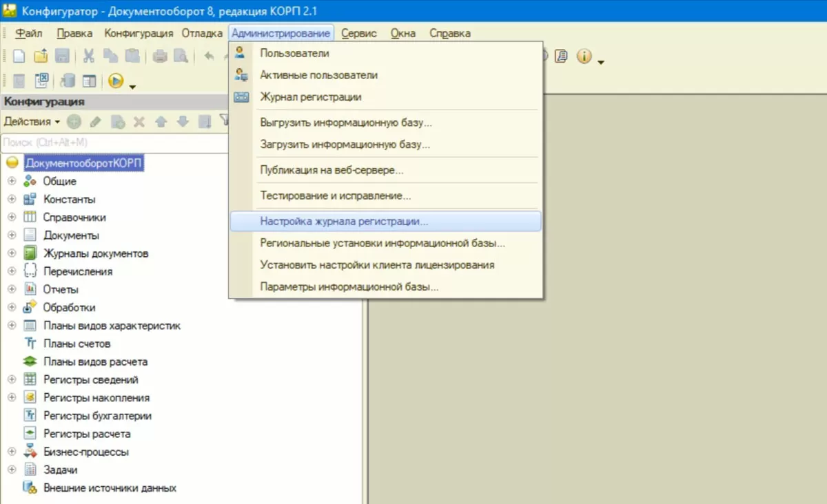Click the configuration window table icon
This screenshot has width=827, height=504.
point(89,81)
